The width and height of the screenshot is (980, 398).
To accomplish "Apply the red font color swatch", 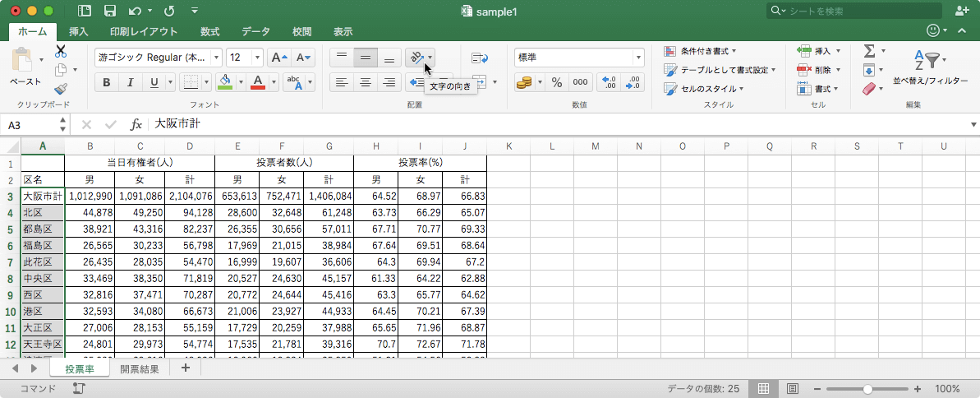I will click(258, 82).
